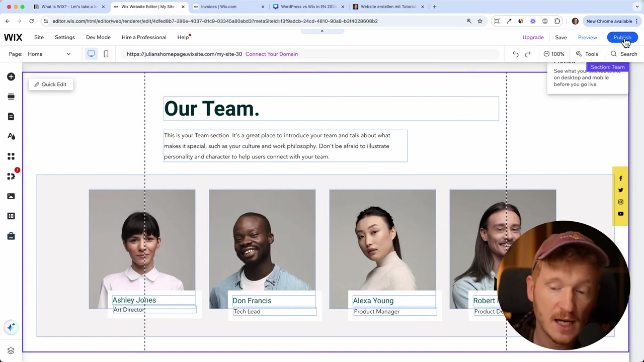The height and width of the screenshot is (362, 644).
Task: Switch to Website erstellen mit Tutorial tab
Action: (x=389, y=7)
